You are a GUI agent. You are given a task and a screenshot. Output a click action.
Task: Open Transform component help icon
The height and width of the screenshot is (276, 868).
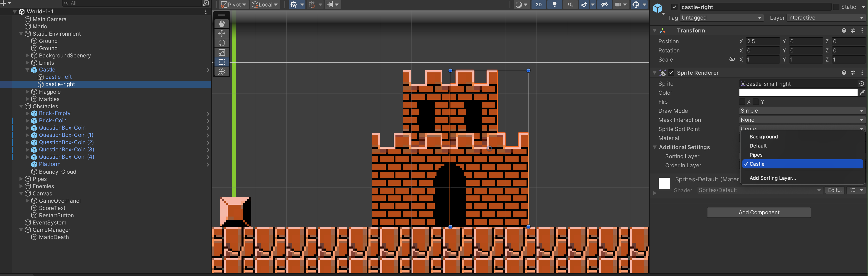coord(844,30)
